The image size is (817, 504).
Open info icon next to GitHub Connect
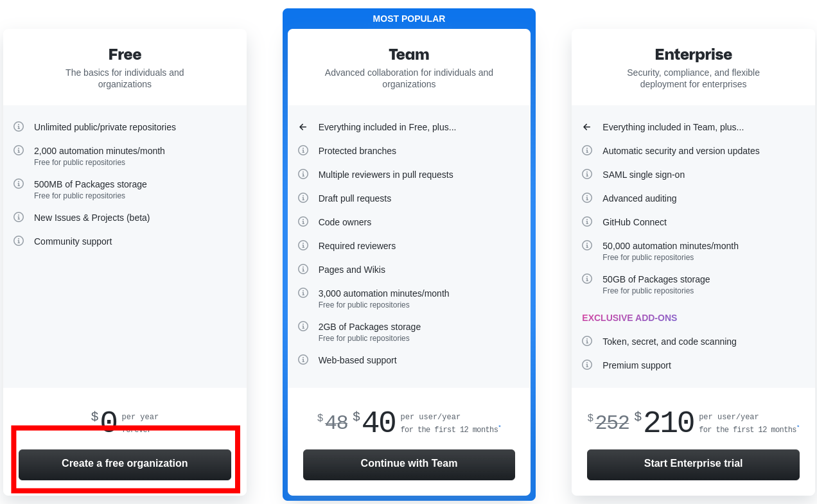pyautogui.click(x=587, y=222)
